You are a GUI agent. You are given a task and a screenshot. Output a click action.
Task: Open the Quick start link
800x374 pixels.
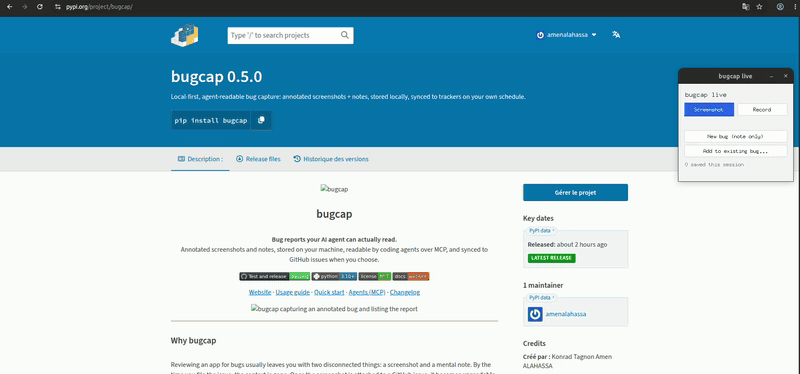click(329, 292)
